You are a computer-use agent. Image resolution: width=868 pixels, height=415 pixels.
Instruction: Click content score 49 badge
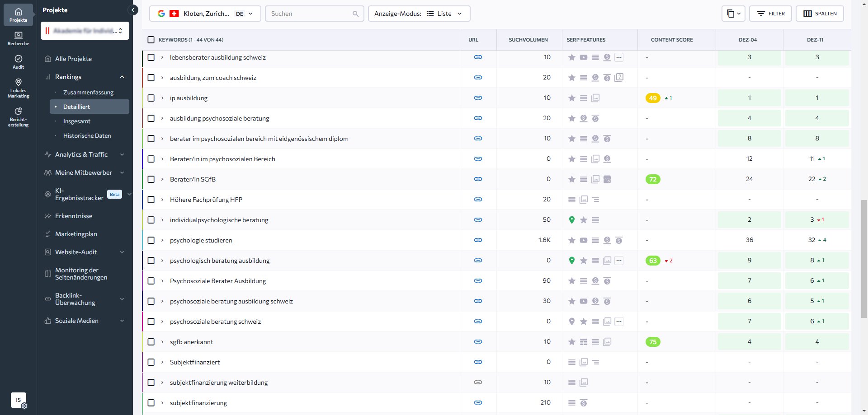(653, 98)
